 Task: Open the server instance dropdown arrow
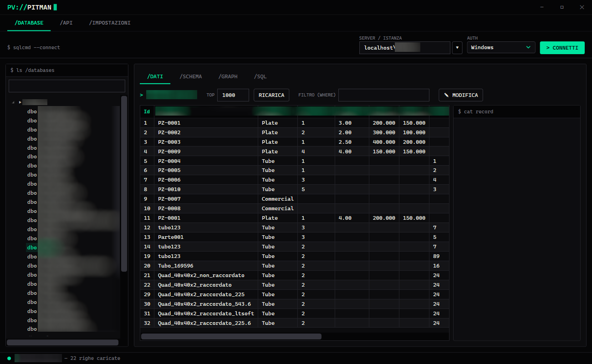click(x=457, y=48)
